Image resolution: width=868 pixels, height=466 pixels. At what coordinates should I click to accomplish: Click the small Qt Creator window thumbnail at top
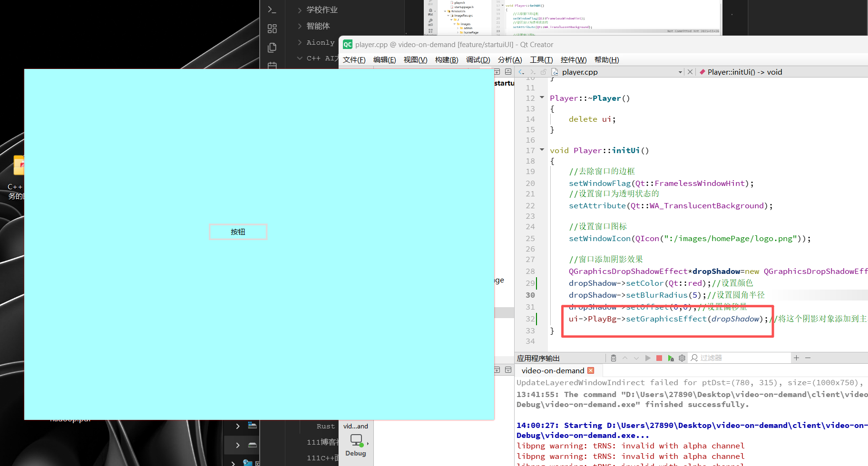pos(573,17)
